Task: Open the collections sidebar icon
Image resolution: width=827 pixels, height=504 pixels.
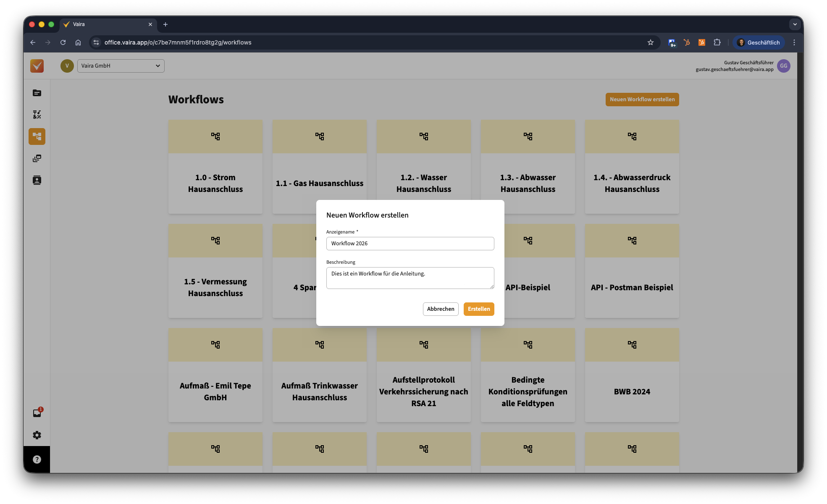Action: coord(37,158)
